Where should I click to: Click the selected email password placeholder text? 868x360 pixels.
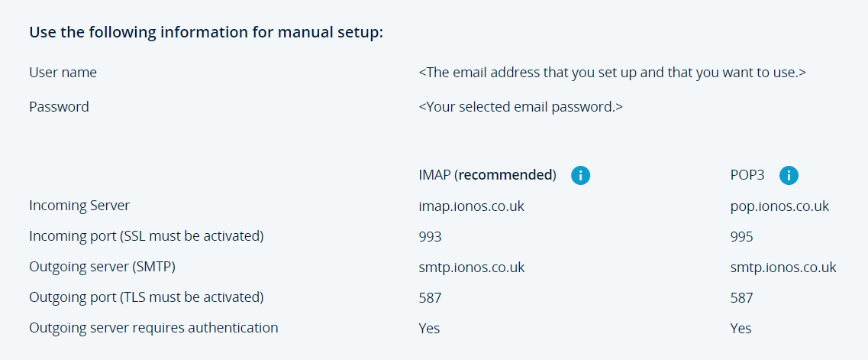tap(521, 107)
